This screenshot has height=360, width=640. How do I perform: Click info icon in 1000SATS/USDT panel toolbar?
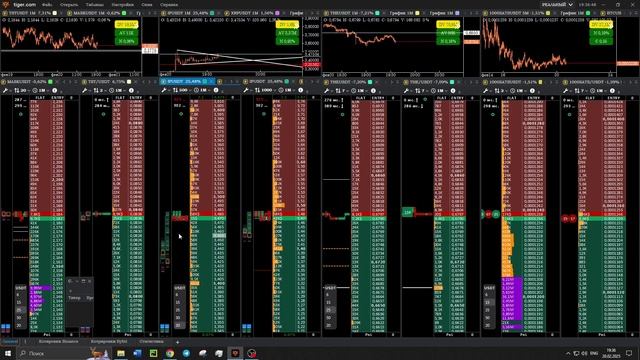coord(612,91)
